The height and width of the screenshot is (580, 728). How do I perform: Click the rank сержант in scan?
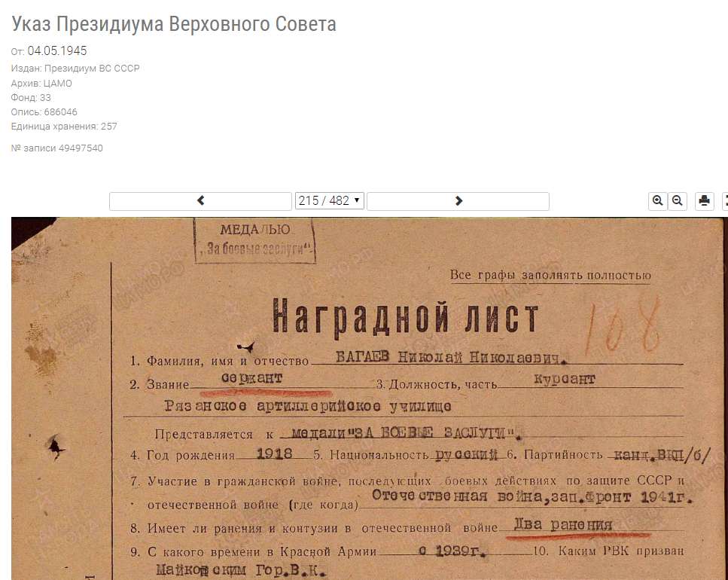coord(251,378)
